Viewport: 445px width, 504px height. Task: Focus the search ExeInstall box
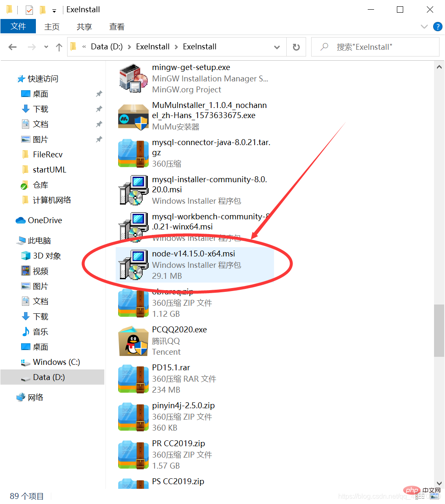tap(375, 47)
